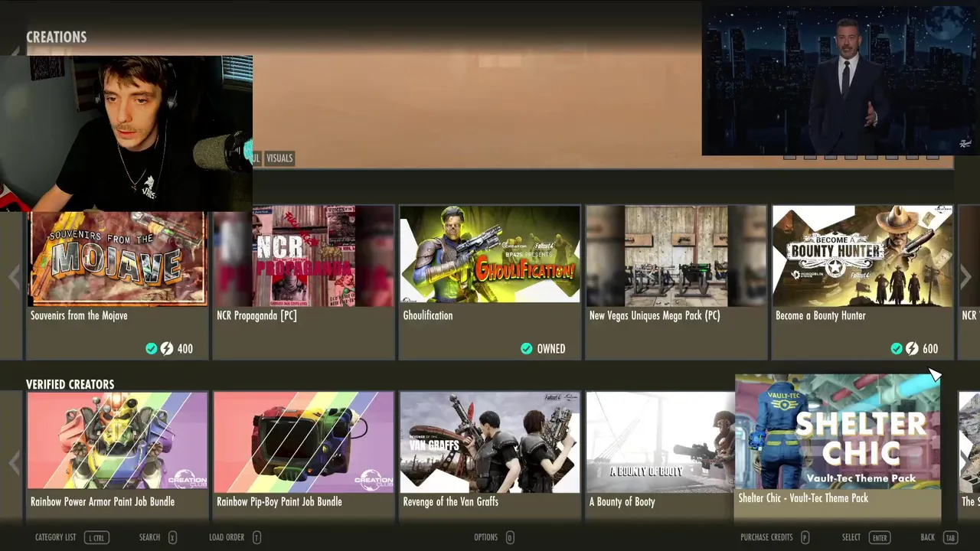The height and width of the screenshot is (551, 980).
Task: Click the talk show video overlay
Action: pyautogui.click(x=841, y=81)
